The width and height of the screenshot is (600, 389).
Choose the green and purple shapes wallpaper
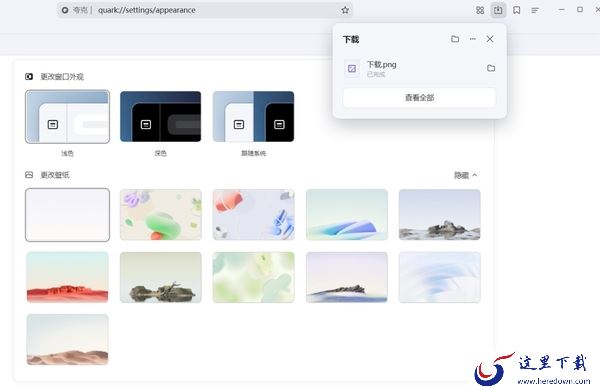[161, 215]
